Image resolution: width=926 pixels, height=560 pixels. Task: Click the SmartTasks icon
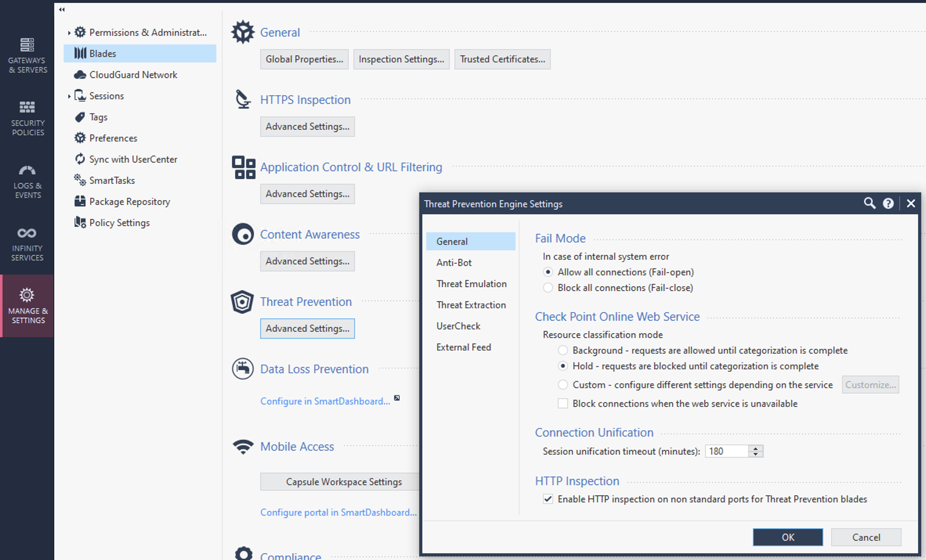coord(80,180)
